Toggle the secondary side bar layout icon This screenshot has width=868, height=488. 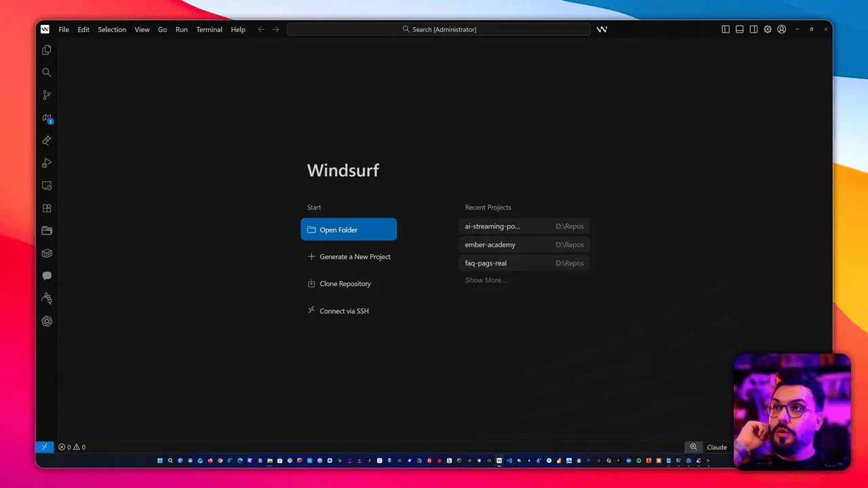pyautogui.click(x=753, y=29)
